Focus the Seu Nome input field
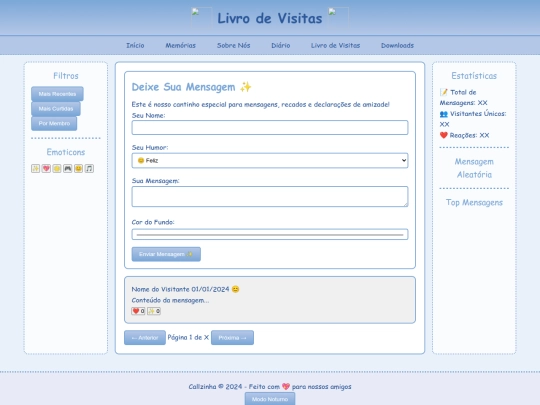 [270, 128]
